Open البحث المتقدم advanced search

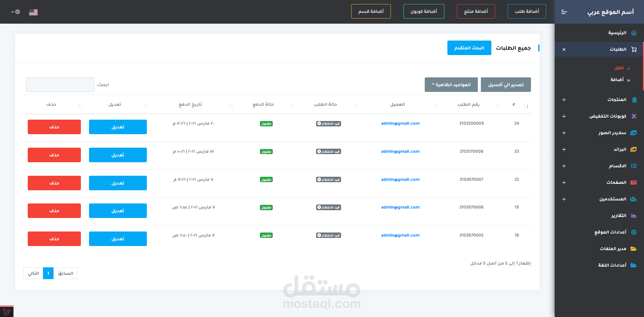pyautogui.click(x=469, y=48)
